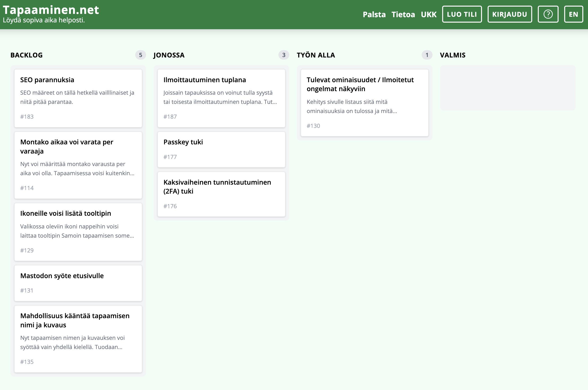The height and width of the screenshot is (390, 588).
Task: Click the Jonossa count badge 3
Action: point(284,55)
